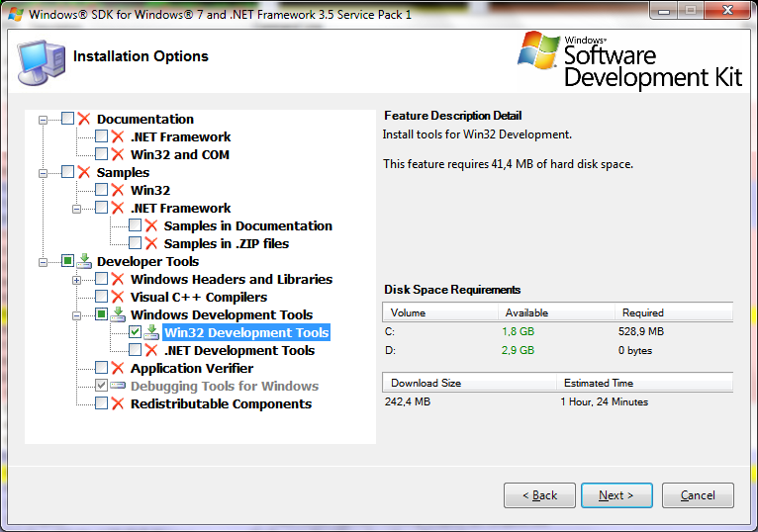
Task: Collapse the Documentation tree node
Action: point(43,120)
